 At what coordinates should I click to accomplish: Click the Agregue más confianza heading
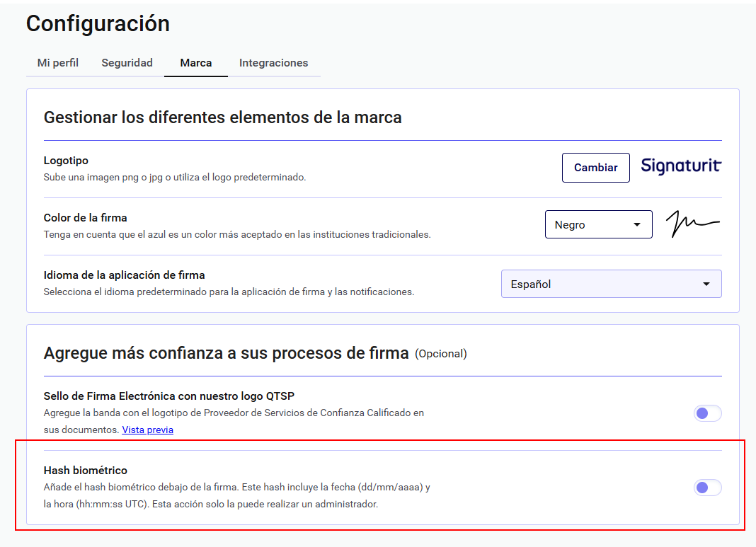[x=226, y=352]
